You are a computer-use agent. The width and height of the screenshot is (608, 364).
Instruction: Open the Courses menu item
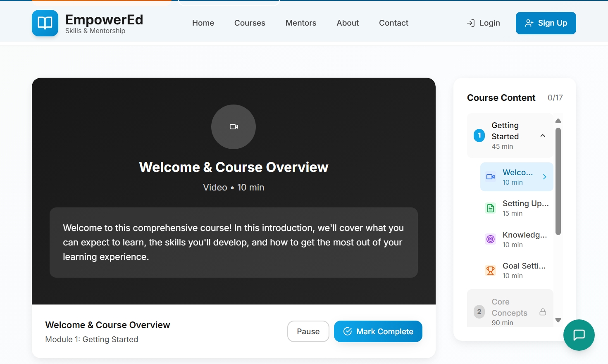click(x=250, y=23)
